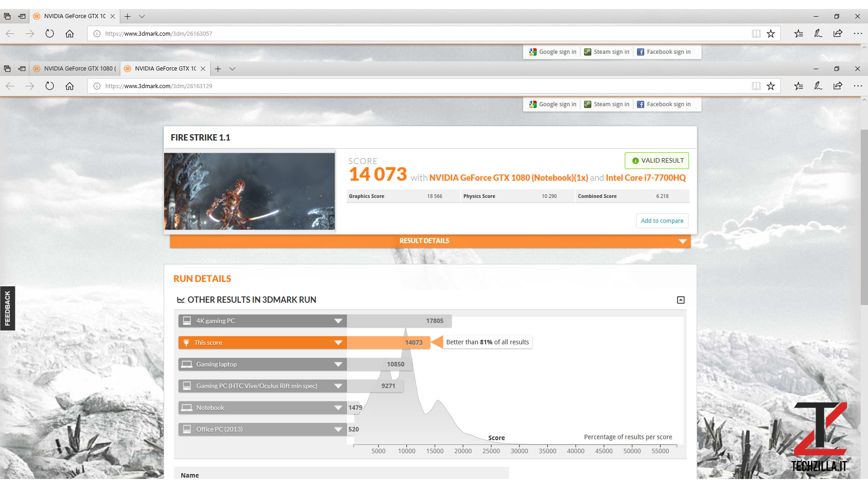Go forward in the front browser window
The height and width of the screenshot is (488, 868).
[30, 86]
